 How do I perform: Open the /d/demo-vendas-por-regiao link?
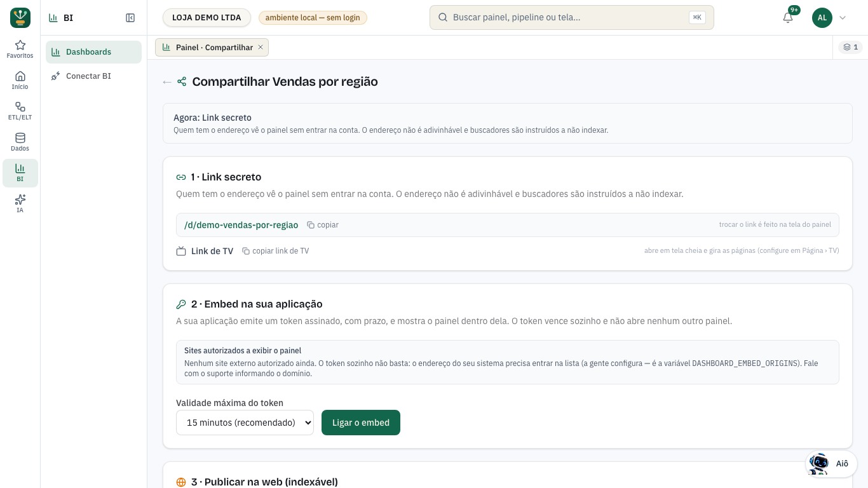coord(241,225)
